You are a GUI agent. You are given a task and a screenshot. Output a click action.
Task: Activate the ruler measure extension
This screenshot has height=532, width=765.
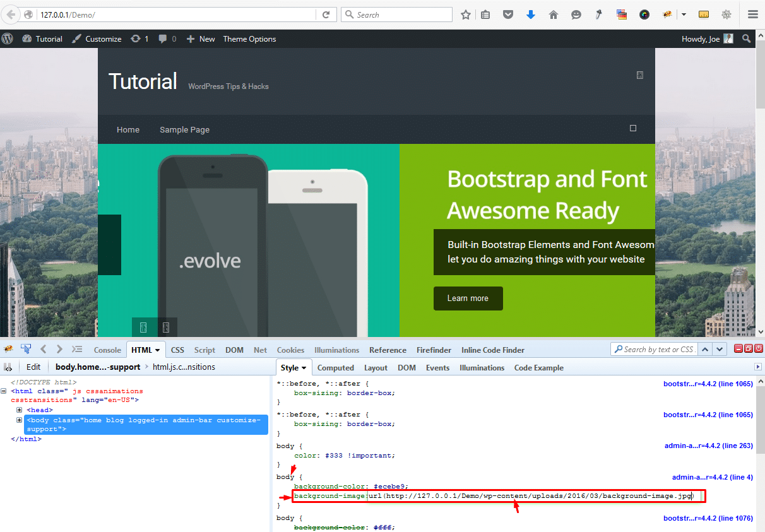(x=704, y=15)
